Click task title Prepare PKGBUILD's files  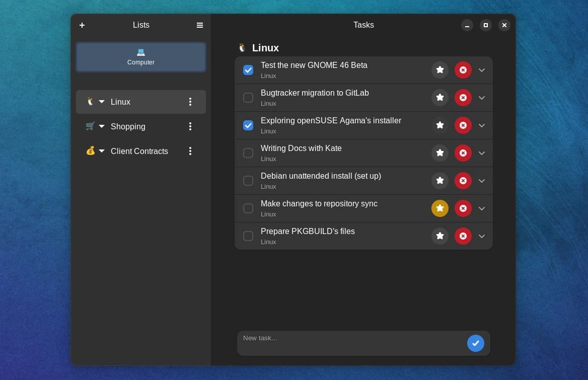coord(308,232)
